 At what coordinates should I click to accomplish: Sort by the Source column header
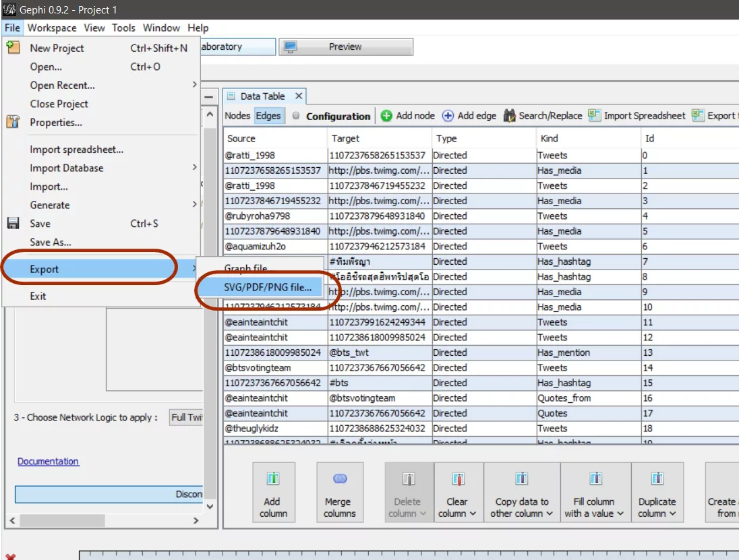coord(275,138)
